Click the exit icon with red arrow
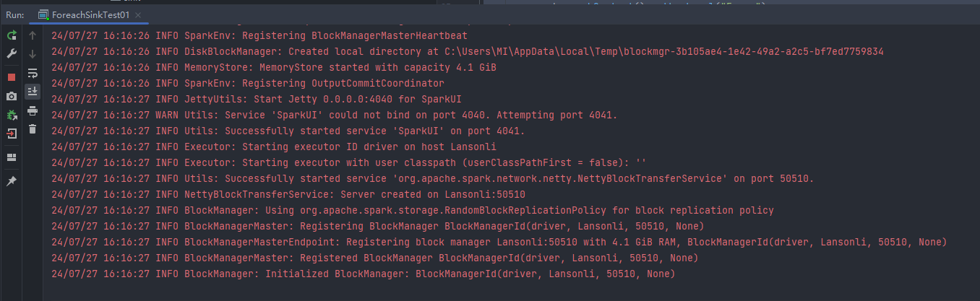The image size is (980, 301). pos(12,134)
